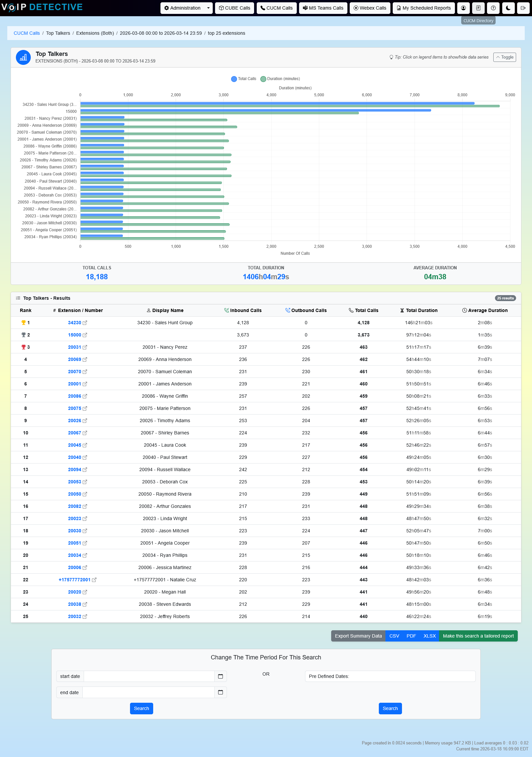Open external link icon for extension 20045
This screenshot has height=757, width=532.
pos(85,445)
